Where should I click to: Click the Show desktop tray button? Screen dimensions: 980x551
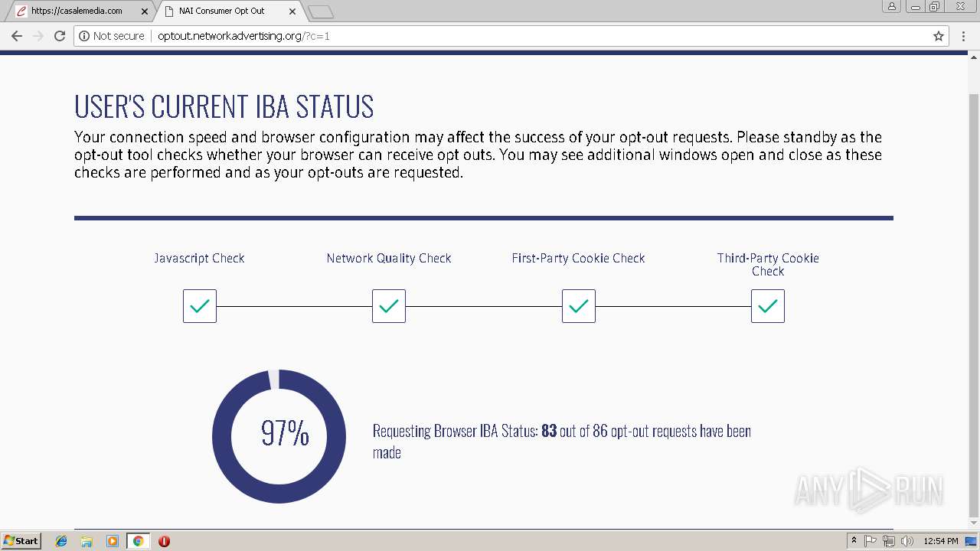pos(972,541)
